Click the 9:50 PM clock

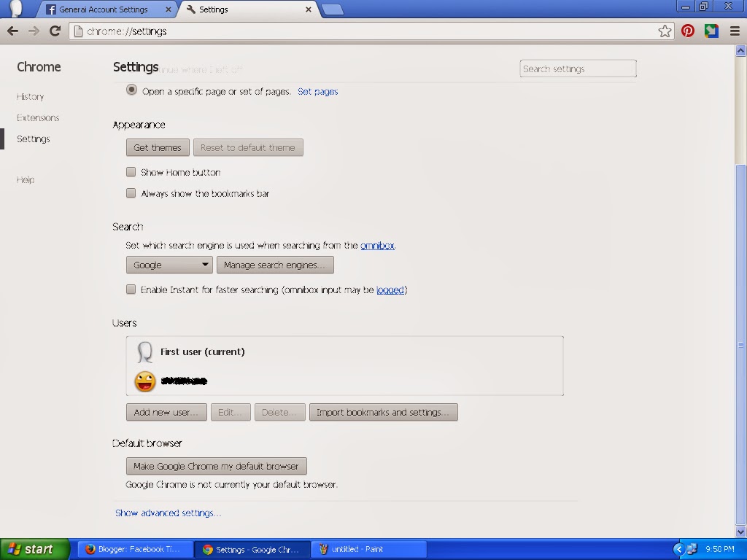[719, 550]
